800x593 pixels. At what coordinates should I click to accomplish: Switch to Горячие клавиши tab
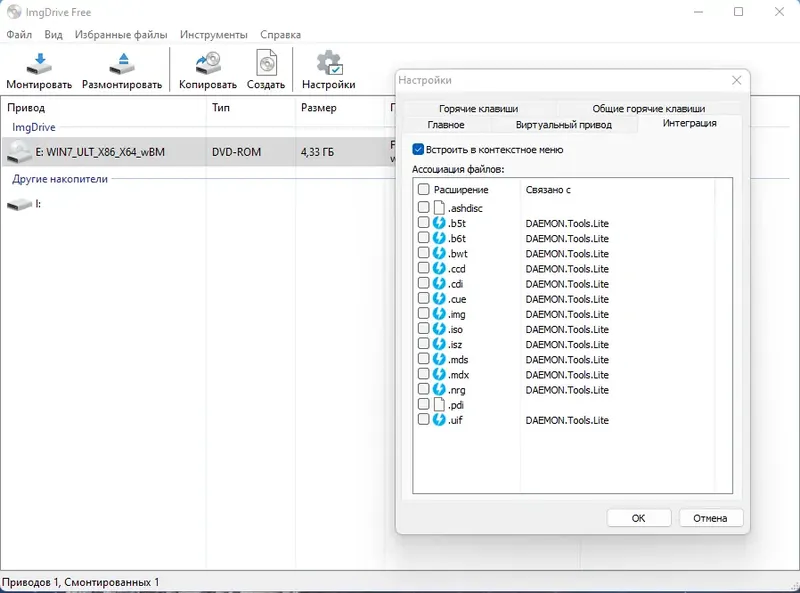coord(479,108)
